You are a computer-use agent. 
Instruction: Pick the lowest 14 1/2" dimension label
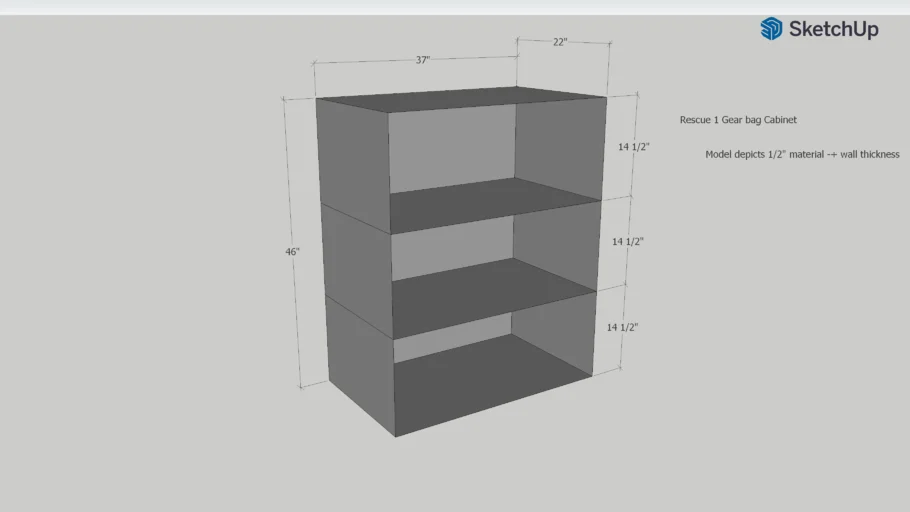pos(622,327)
